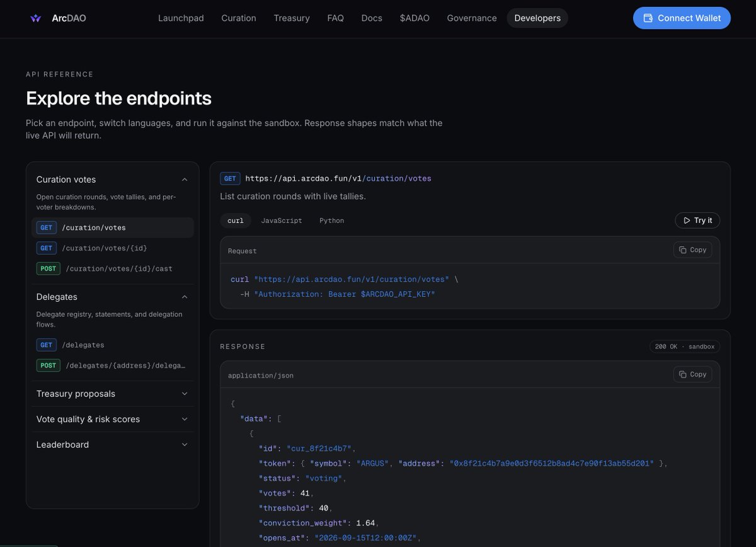Click the RESPONSE section label
The width and height of the screenshot is (756, 547).
coord(243,347)
